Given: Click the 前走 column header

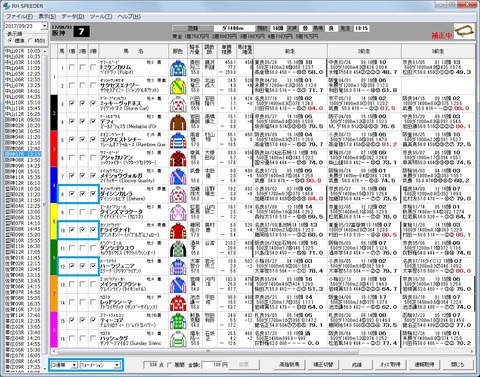Looking at the screenshot, I should 290,51.
